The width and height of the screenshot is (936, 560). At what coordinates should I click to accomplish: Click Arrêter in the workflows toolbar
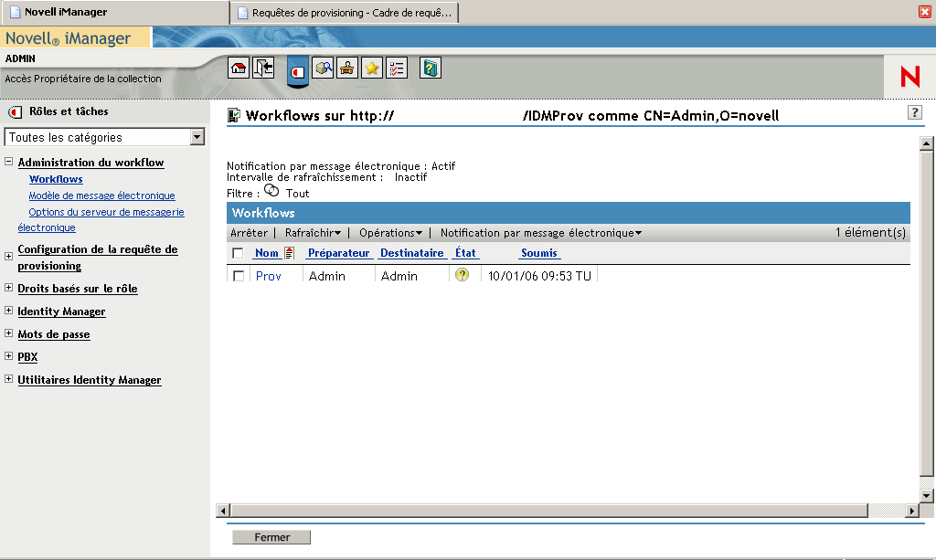point(249,233)
